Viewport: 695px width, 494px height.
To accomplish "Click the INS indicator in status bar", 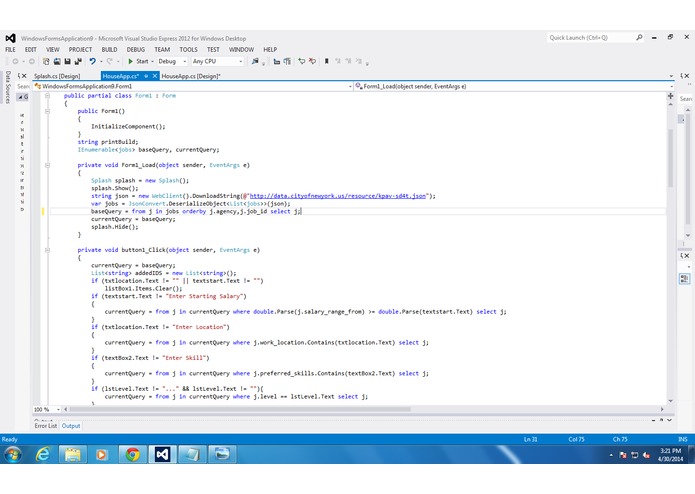I will click(683, 439).
